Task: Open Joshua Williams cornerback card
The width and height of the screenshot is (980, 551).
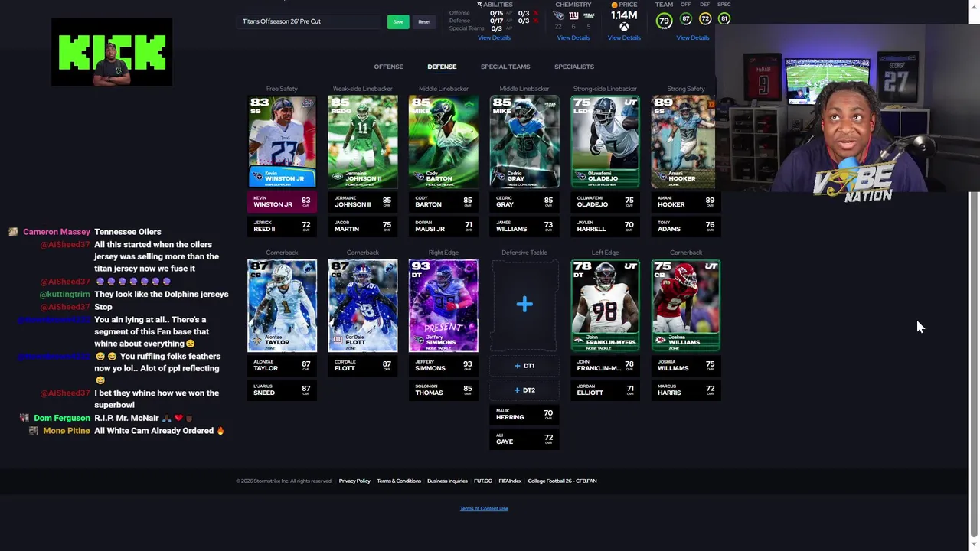Action: [685, 306]
